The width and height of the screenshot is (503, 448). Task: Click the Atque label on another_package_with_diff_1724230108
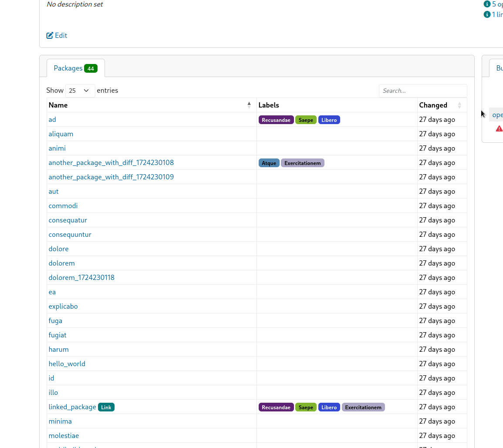pyautogui.click(x=269, y=163)
